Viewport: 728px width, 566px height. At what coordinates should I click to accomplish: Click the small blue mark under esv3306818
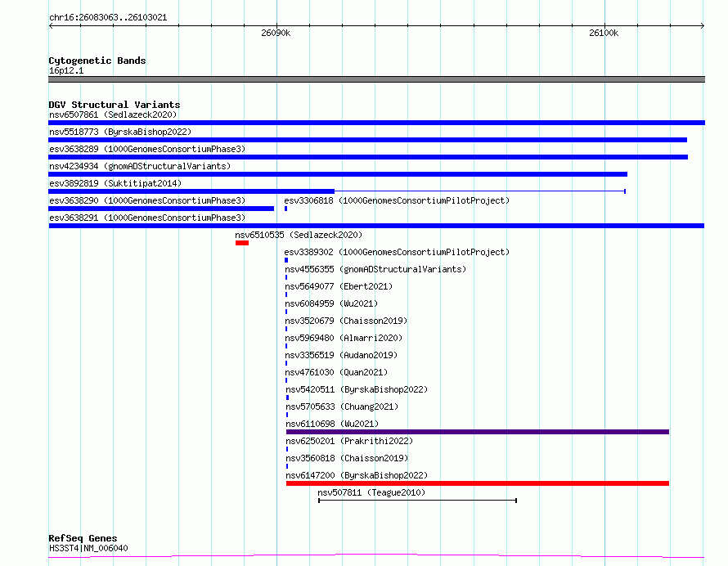(286, 209)
